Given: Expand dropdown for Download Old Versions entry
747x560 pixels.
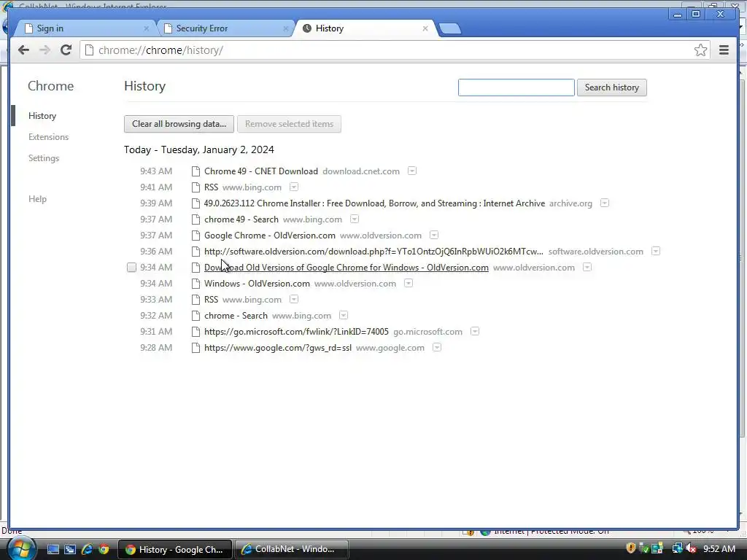Looking at the screenshot, I should pos(587,267).
